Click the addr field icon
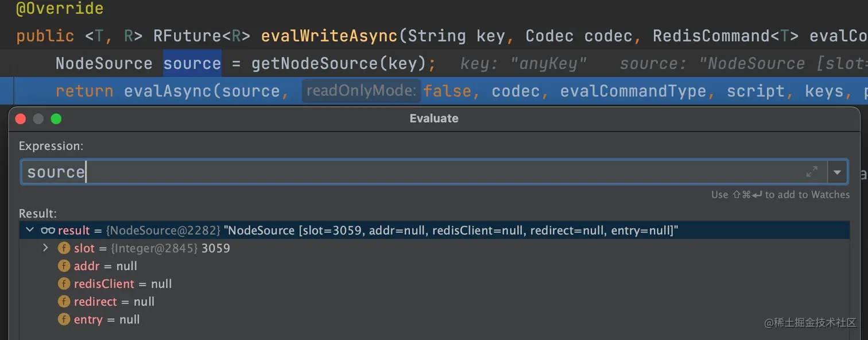The image size is (868, 340). click(x=64, y=266)
